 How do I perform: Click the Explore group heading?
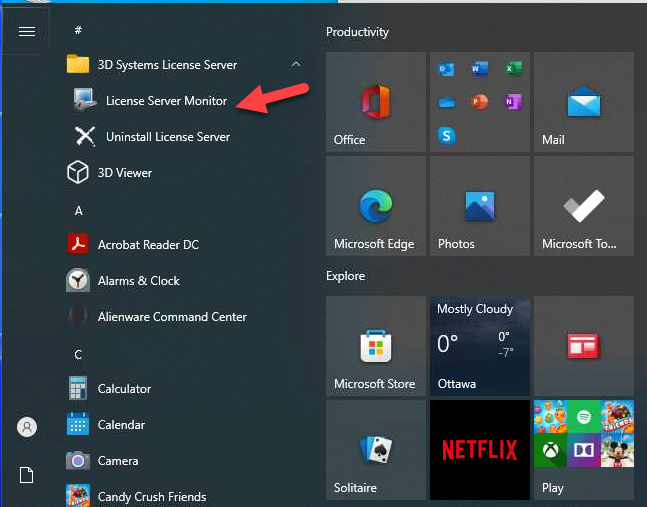345,276
